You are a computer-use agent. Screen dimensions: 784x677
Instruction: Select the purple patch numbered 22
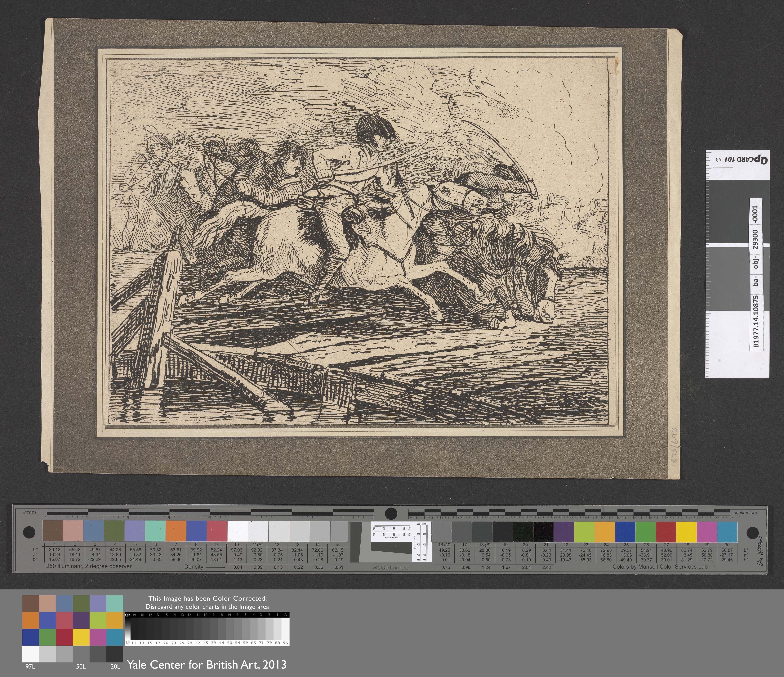pyautogui.click(x=564, y=532)
